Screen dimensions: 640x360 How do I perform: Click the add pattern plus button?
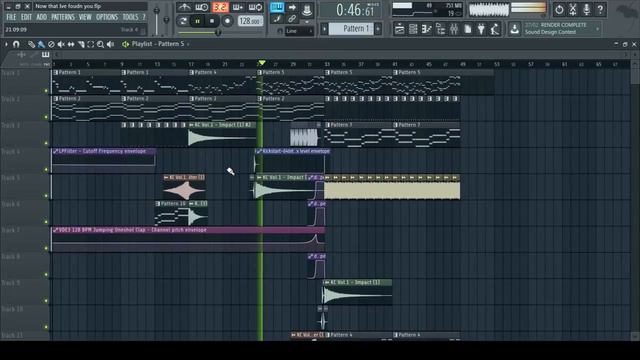click(x=378, y=29)
